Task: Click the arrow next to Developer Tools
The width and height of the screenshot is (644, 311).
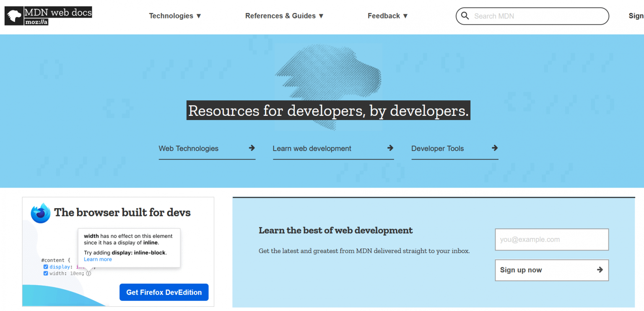Action: click(495, 148)
